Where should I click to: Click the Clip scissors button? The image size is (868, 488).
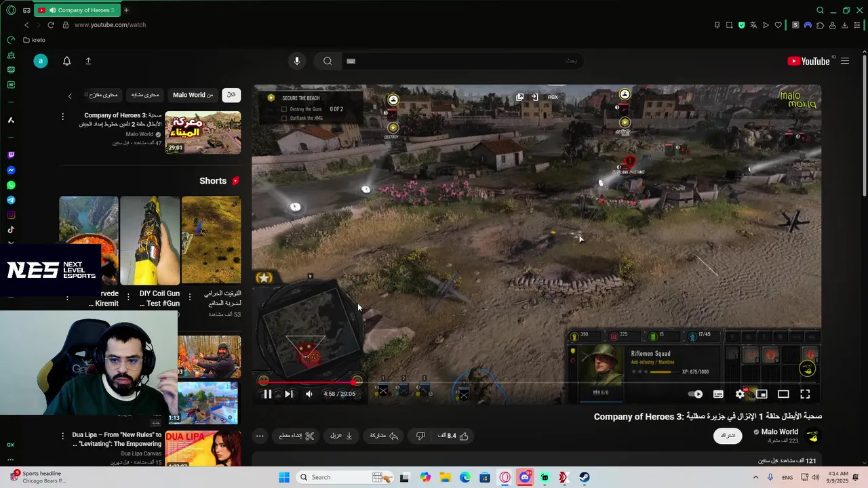click(296, 436)
